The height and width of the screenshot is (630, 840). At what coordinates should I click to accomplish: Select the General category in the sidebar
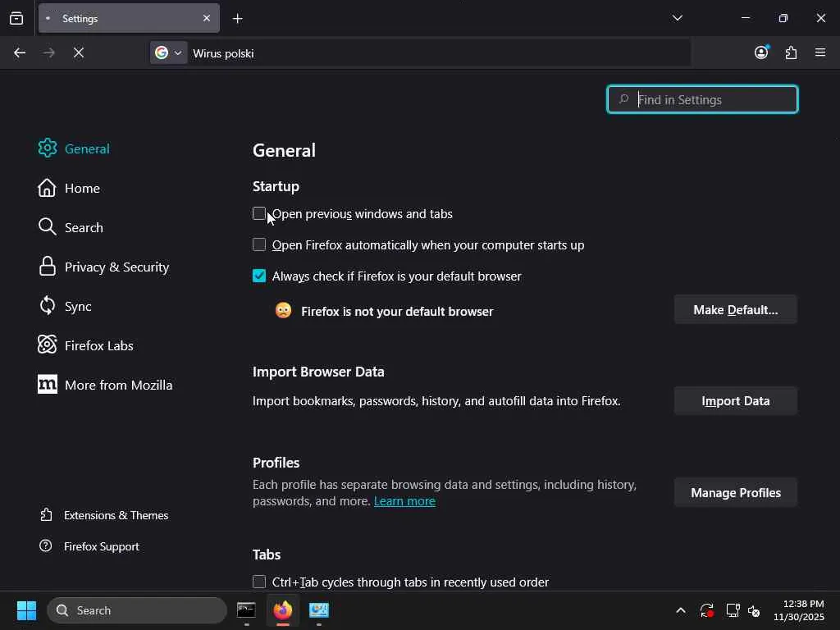74,148
